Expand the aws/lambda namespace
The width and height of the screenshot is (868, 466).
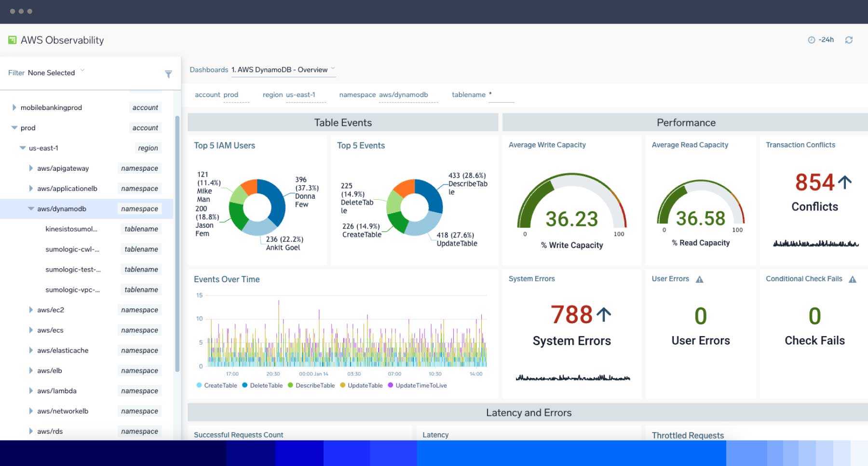31,391
